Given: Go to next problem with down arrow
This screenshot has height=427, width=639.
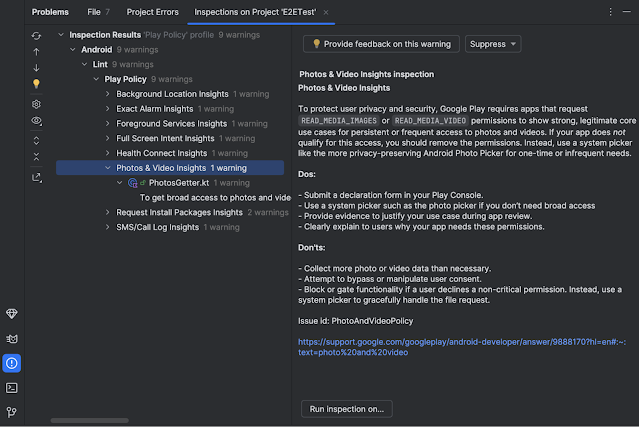Looking at the screenshot, I should pos(37,68).
